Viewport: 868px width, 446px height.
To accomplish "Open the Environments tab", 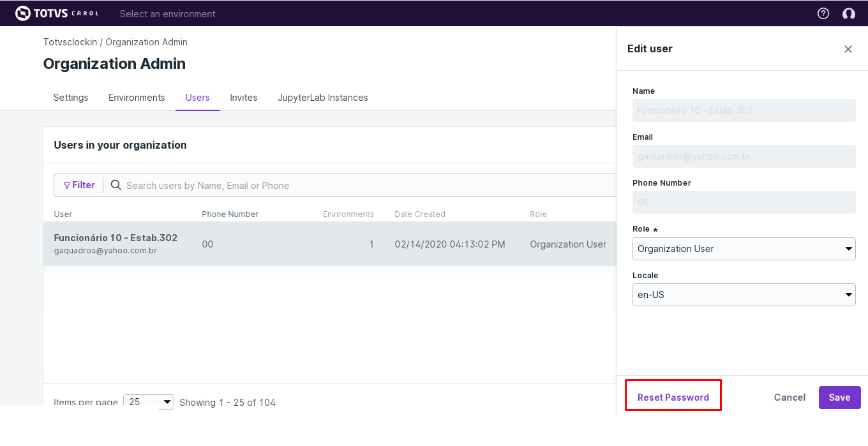I will pyautogui.click(x=137, y=98).
